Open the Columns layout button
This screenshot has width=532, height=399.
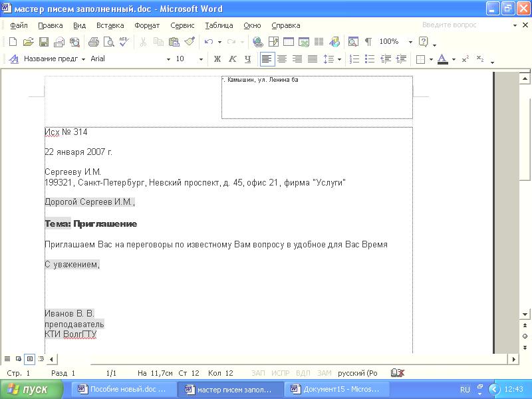(319, 42)
